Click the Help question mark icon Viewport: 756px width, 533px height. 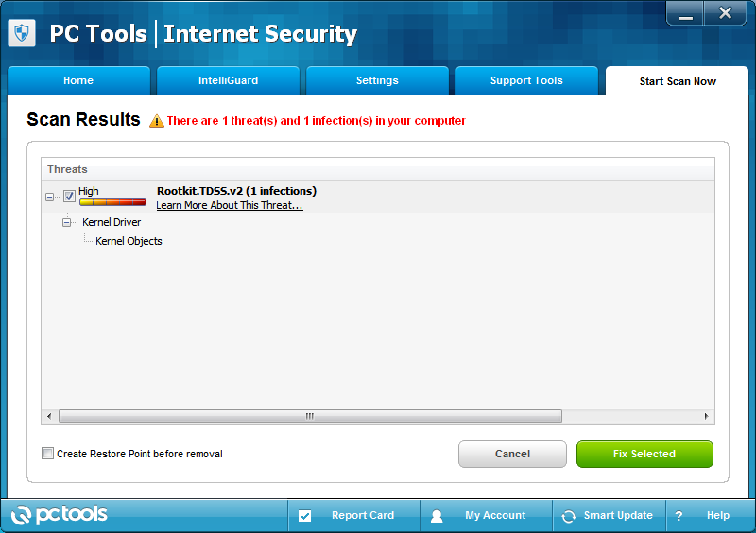coord(679,516)
